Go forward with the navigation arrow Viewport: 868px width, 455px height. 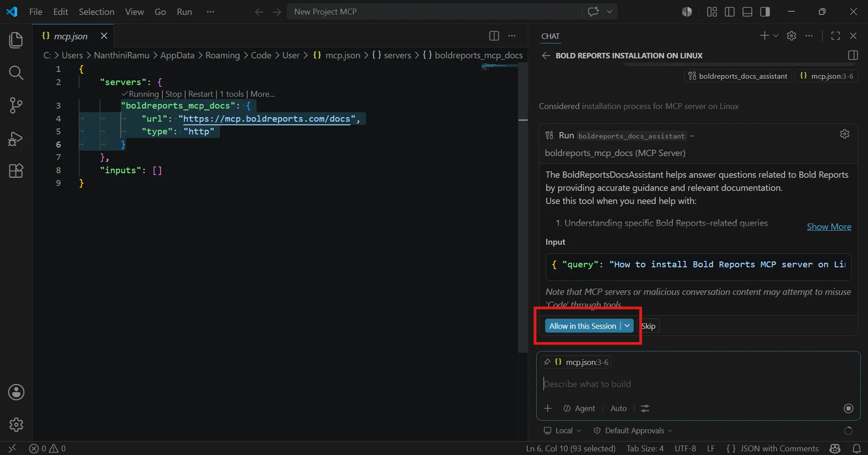pyautogui.click(x=277, y=12)
